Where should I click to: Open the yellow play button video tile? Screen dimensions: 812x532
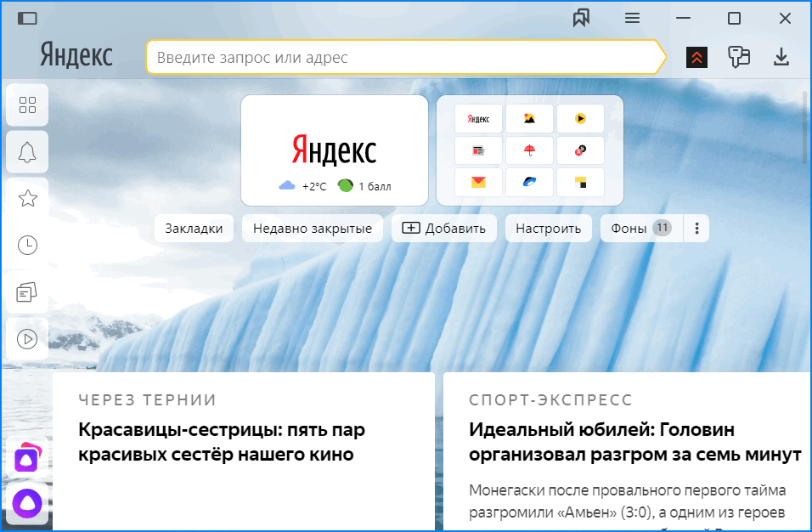[580, 118]
